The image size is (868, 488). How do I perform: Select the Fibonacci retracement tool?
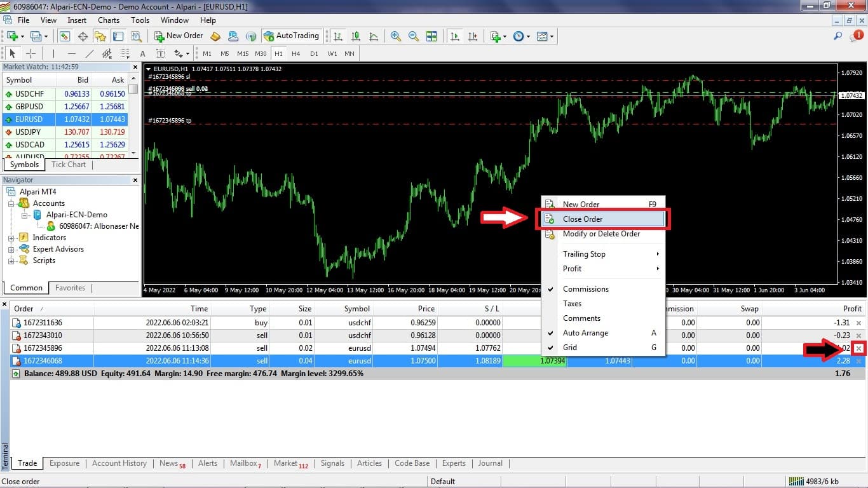click(x=125, y=53)
